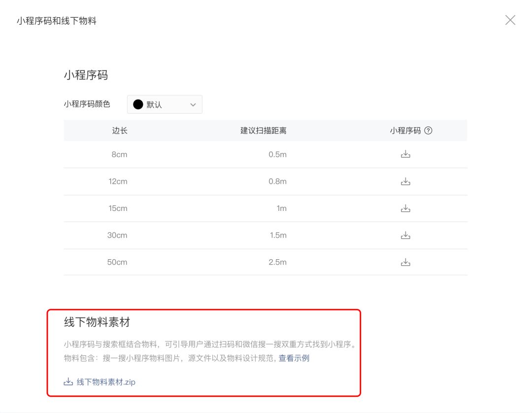Click the help icon beside 小程序码 header
This screenshot has height=413, width=532.
point(428,131)
